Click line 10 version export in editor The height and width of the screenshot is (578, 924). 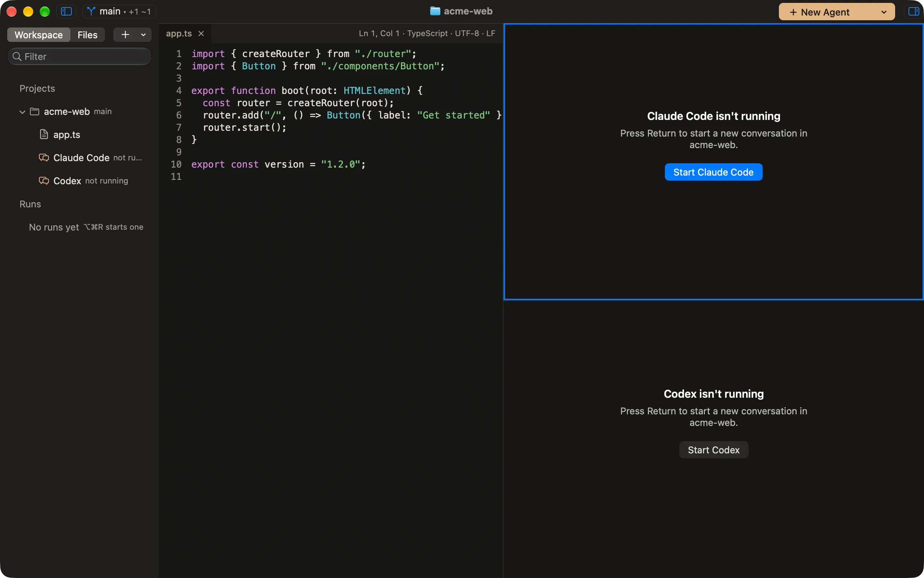click(x=278, y=164)
